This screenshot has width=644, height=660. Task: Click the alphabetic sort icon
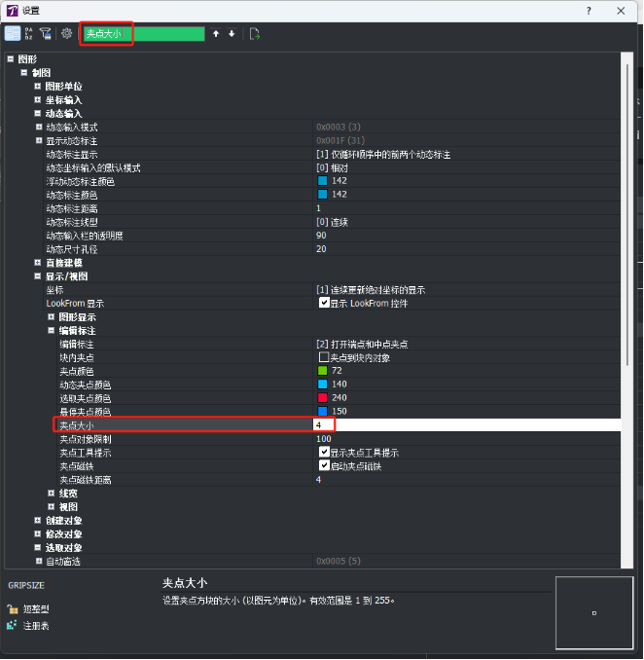[x=29, y=33]
